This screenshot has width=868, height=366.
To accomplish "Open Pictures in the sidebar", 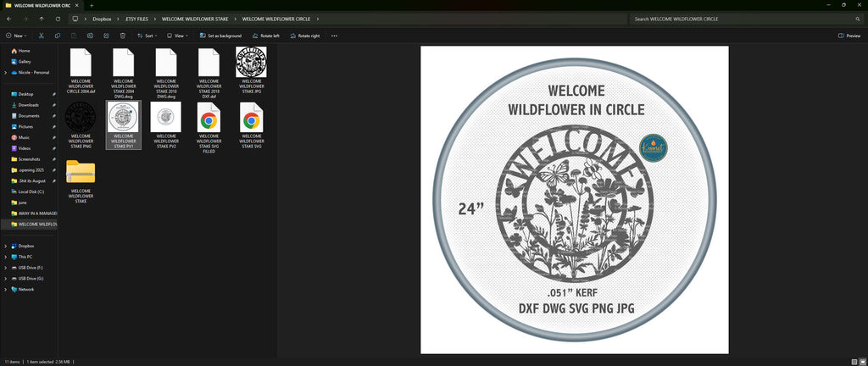I will tap(25, 126).
